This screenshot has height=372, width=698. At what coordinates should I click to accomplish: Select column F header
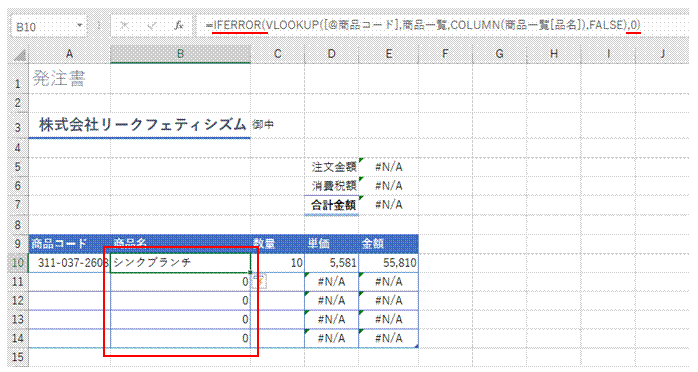pos(445,54)
